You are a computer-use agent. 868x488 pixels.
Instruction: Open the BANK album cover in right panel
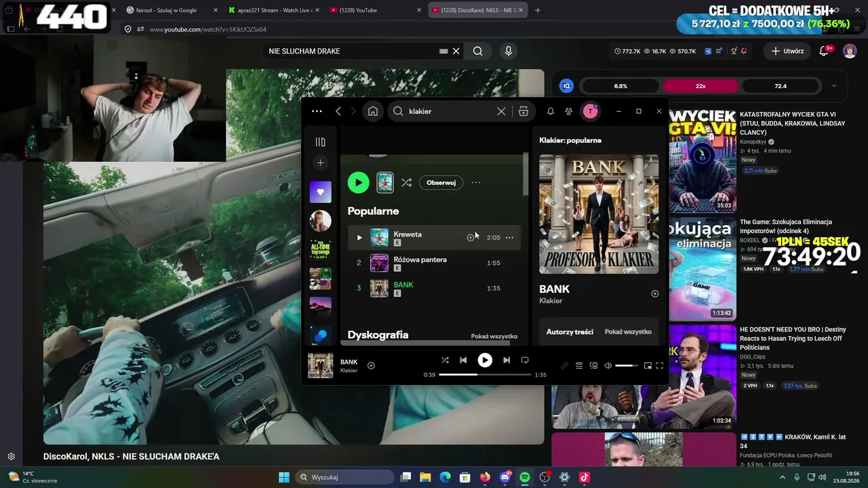599,214
